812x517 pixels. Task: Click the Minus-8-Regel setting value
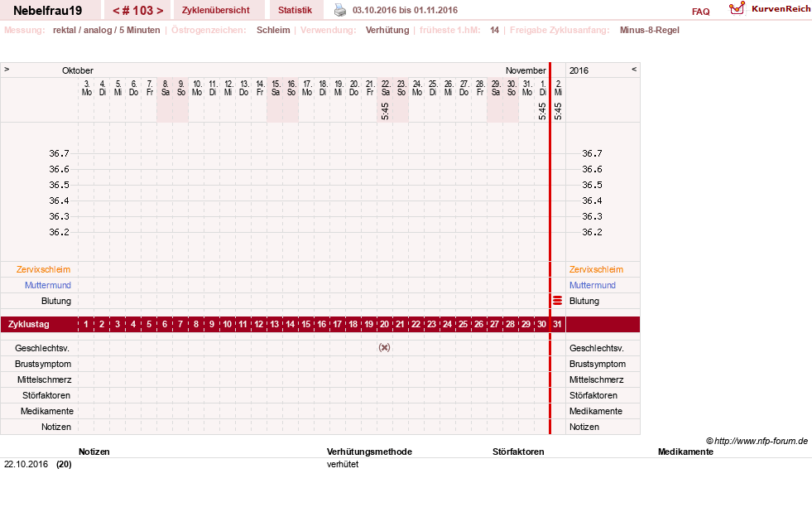point(650,30)
